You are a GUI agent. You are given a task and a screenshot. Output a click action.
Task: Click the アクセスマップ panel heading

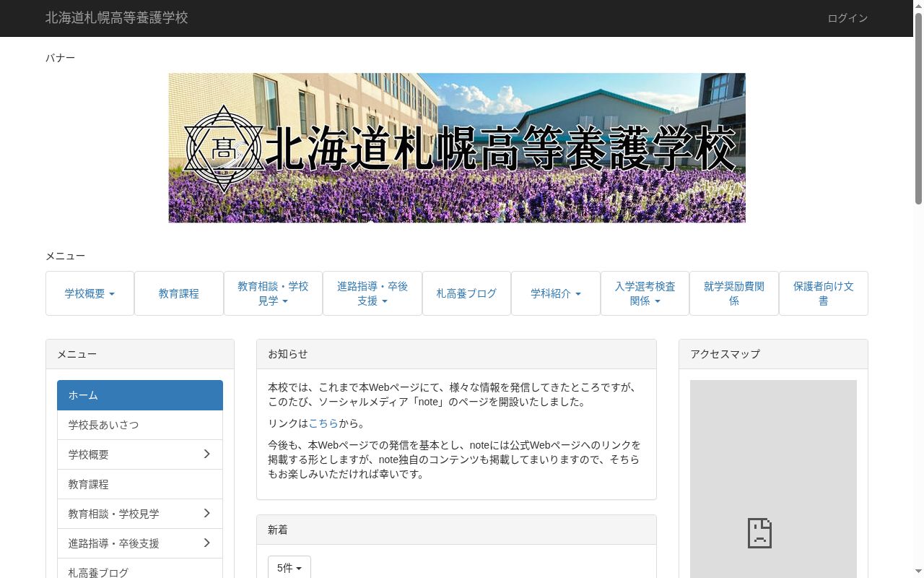pos(773,354)
